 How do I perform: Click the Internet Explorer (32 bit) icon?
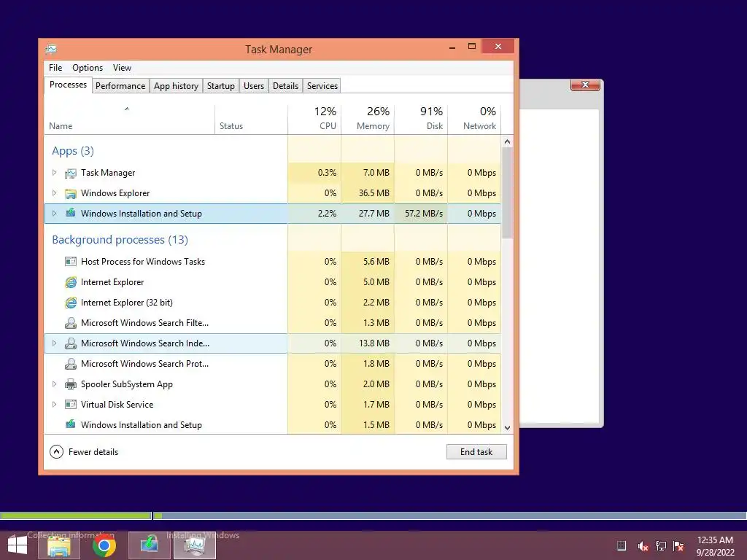[x=71, y=303]
